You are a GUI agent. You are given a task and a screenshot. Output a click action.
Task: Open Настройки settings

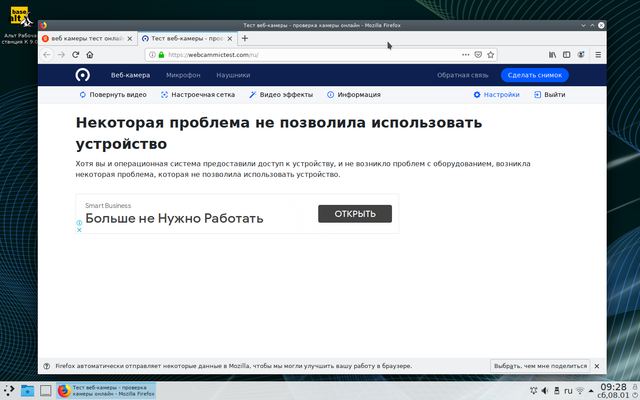tap(496, 95)
